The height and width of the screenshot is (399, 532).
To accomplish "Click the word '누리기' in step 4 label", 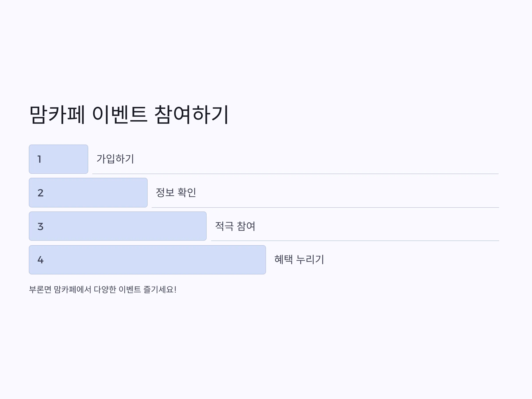I will (x=310, y=259).
